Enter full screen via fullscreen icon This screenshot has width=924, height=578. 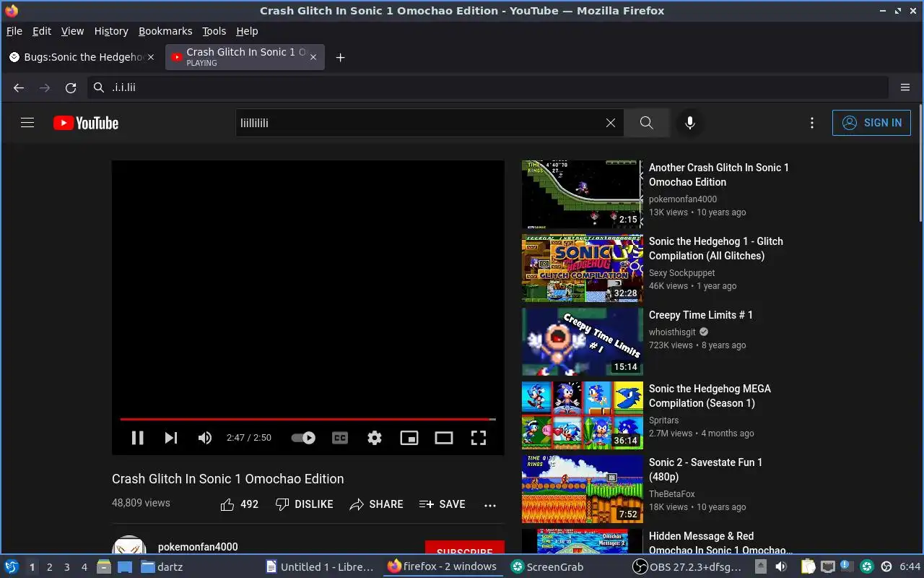pyautogui.click(x=479, y=438)
